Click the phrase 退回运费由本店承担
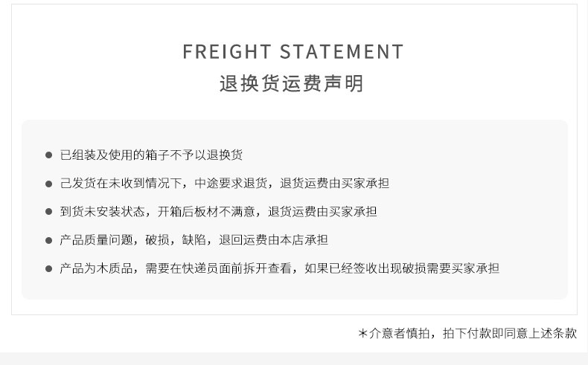This screenshot has height=365, width=588. pos(273,240)
